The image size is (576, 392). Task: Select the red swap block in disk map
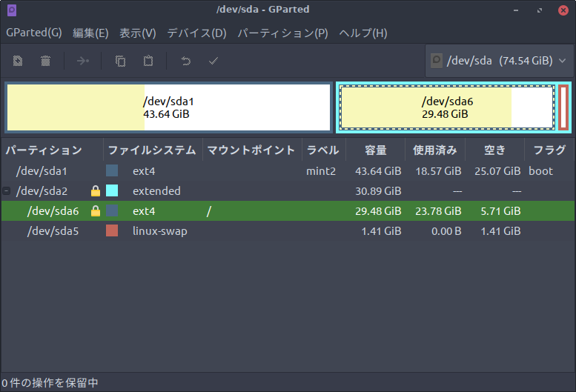pos(563,107)
